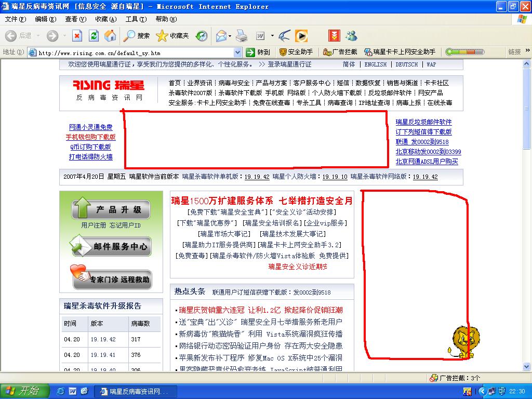The height and width of the screenshot is (399, 532).
Task: Open the 帮助(H) menu
Action: pyautogui.click(x=166, y=19)
